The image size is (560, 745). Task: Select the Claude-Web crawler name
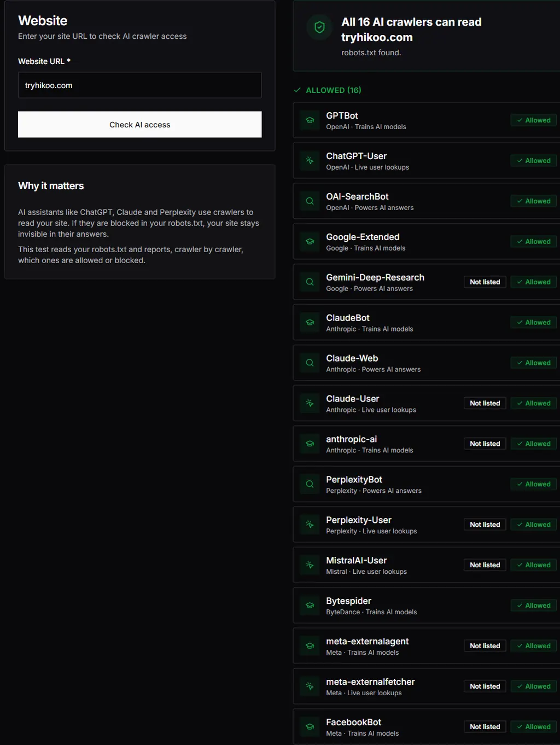coord(352,359)
